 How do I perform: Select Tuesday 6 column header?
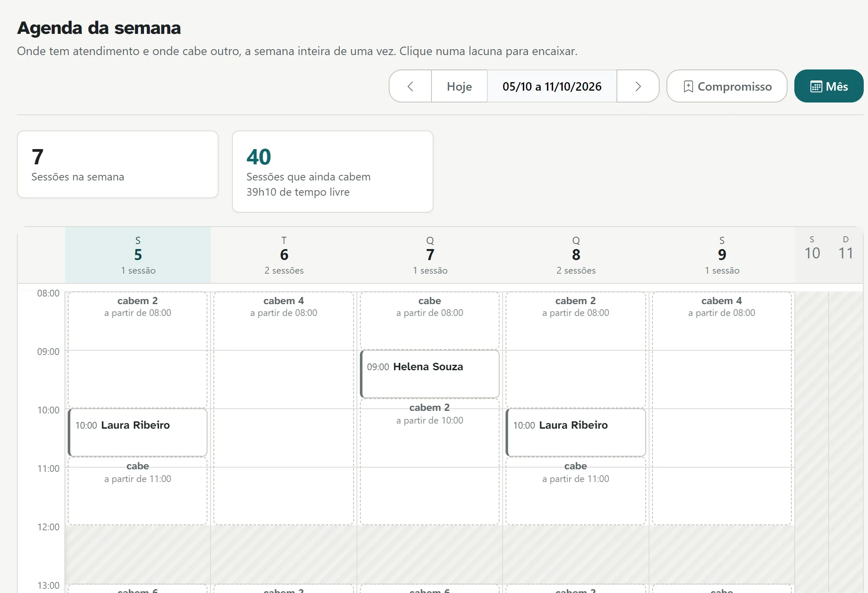(284, 255)
